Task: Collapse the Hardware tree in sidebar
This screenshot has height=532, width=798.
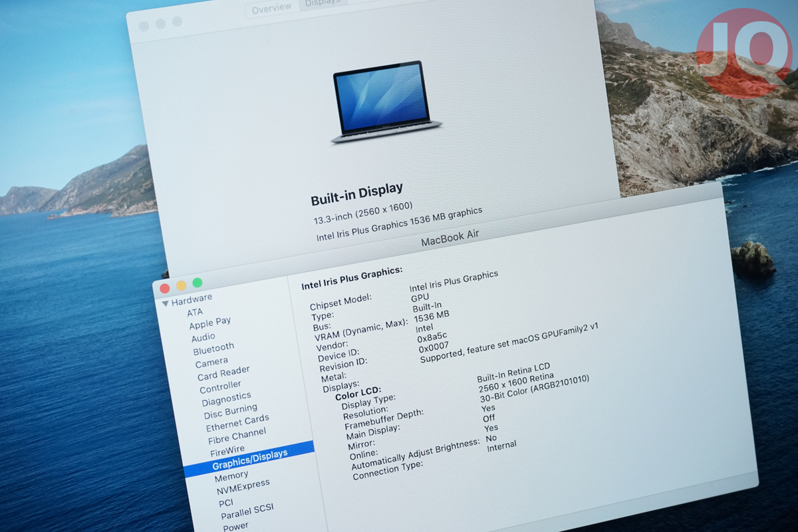Action: pos(166,303)
